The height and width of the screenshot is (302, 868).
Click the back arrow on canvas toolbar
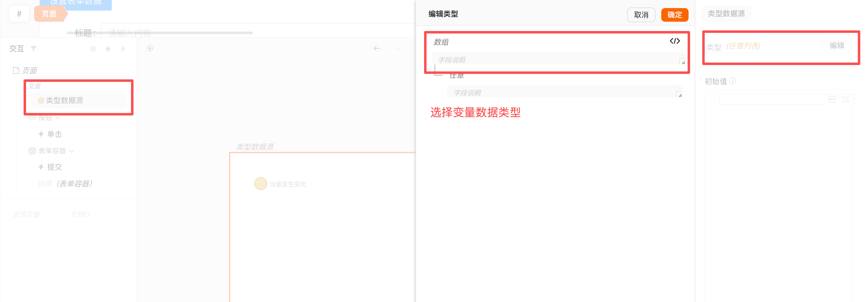[x=377, y=48]
